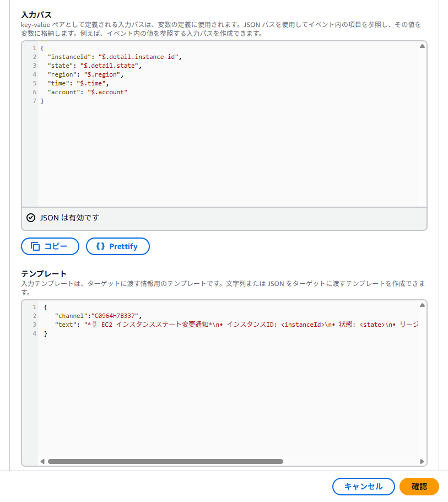Click the "instanceId" key in the input path editor
Image resolution: width=448 pixels, height=502 pixels.
tap(69, 57)
